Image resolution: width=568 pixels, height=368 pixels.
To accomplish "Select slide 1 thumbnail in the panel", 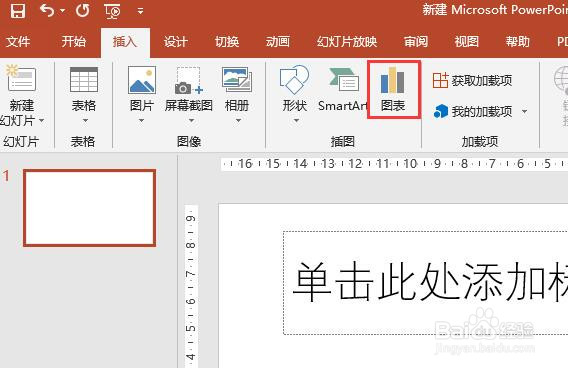I will pyautogui.click(x=89, y=208).
